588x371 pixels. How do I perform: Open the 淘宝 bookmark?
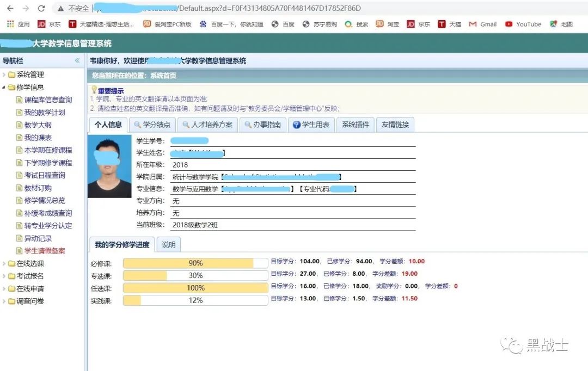(388, 24)
